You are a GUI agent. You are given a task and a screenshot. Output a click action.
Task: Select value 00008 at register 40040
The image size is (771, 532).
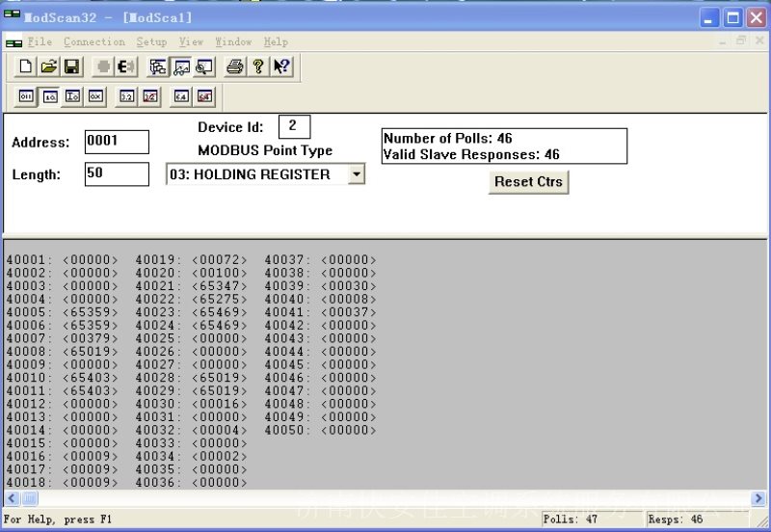(x=349, y=299)
